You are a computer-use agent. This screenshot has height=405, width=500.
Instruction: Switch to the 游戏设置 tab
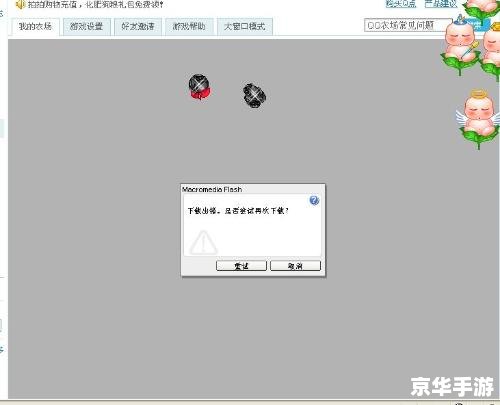coord(86,27)
